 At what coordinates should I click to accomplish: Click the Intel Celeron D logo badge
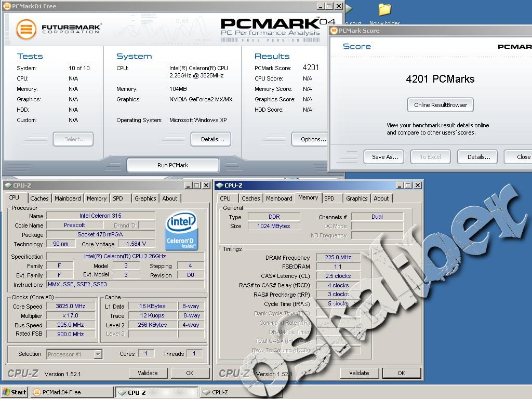click(181, 231)
